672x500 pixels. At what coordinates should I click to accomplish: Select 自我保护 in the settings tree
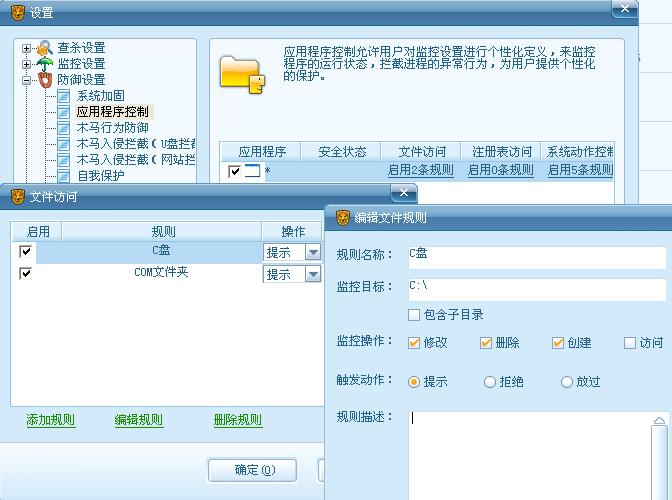[x=101, y=176]
